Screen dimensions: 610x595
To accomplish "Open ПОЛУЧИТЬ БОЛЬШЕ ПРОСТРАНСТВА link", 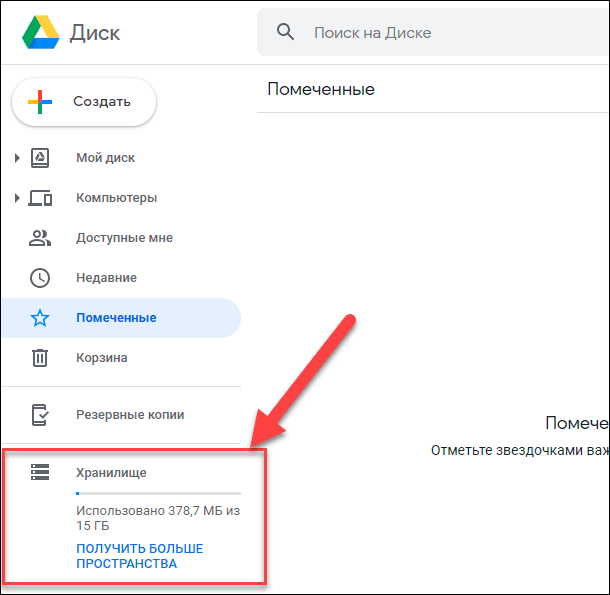I will pos(139,556).
